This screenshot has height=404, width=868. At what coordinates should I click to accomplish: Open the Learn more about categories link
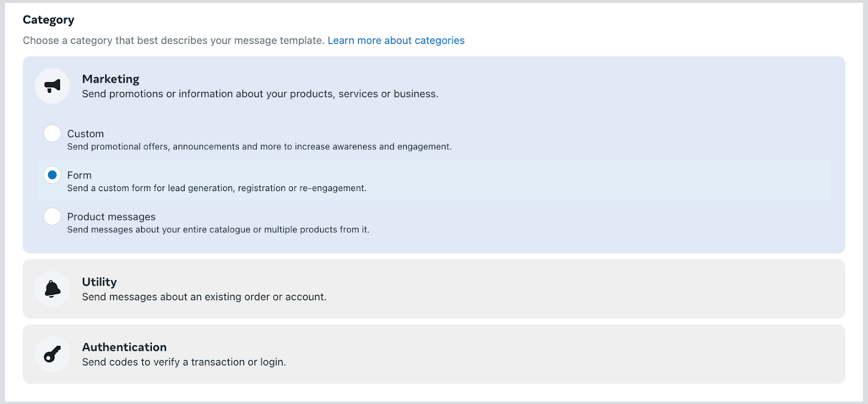coord(396,41)
